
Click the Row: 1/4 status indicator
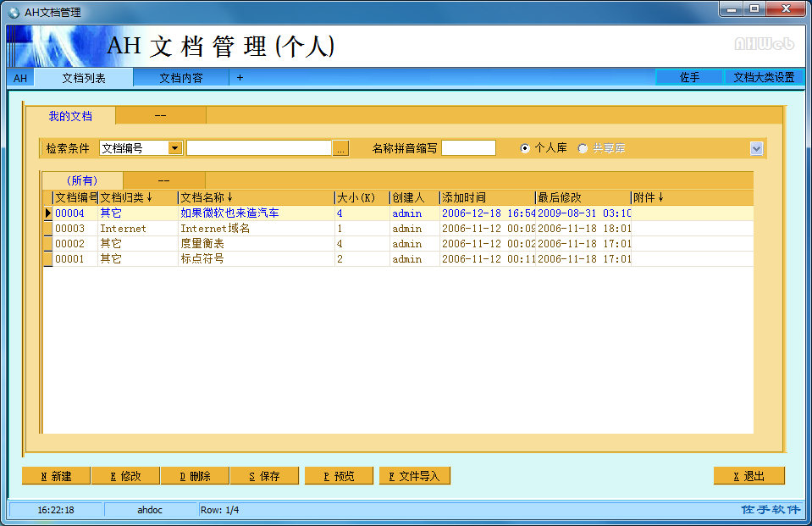click(x=219, y=510)
